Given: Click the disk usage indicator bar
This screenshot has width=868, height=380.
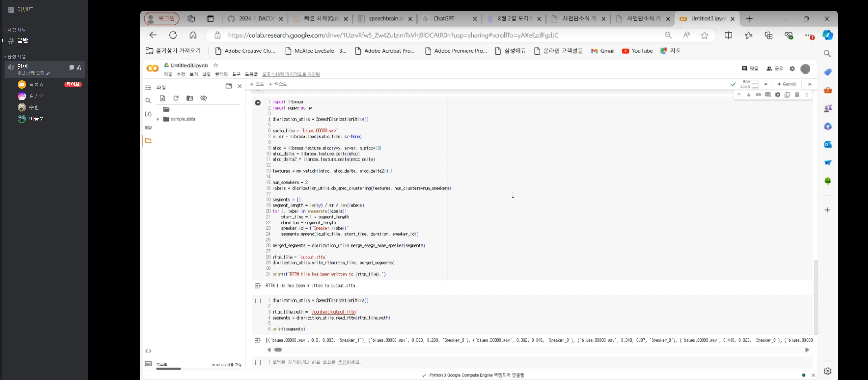Looking at the screenshot, I should point(169,369).
